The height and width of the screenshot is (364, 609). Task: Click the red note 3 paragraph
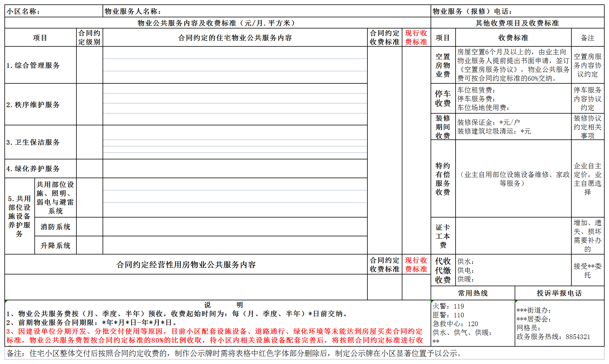point(215,336)
